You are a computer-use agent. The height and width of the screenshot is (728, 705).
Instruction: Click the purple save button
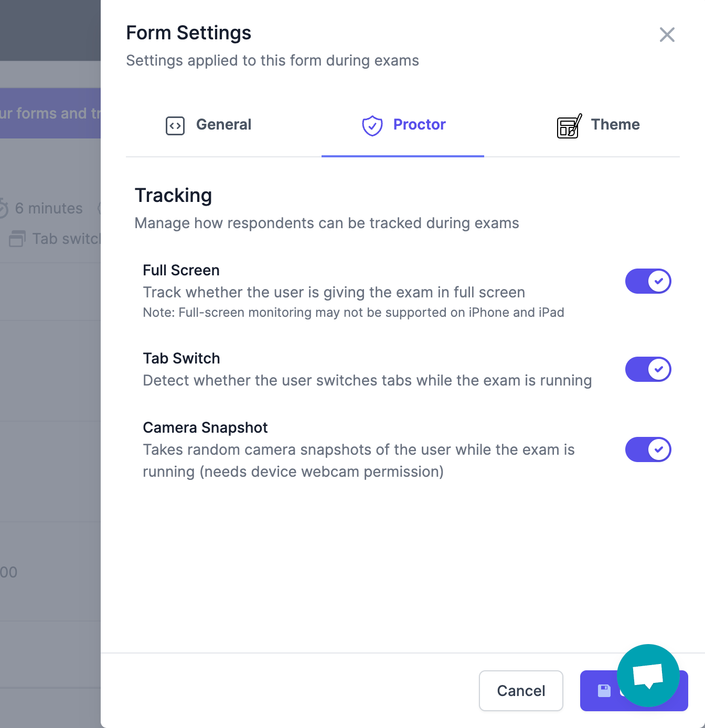point(634,691)
